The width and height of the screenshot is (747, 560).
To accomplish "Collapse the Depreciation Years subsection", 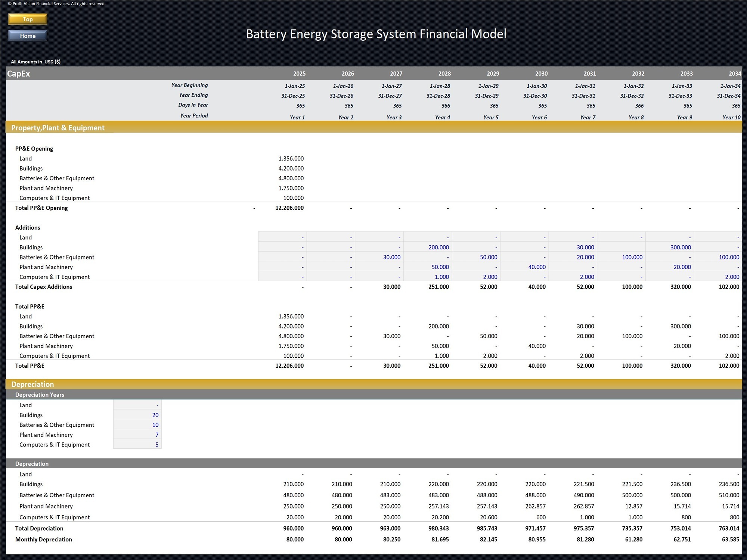I will [40, 395].
